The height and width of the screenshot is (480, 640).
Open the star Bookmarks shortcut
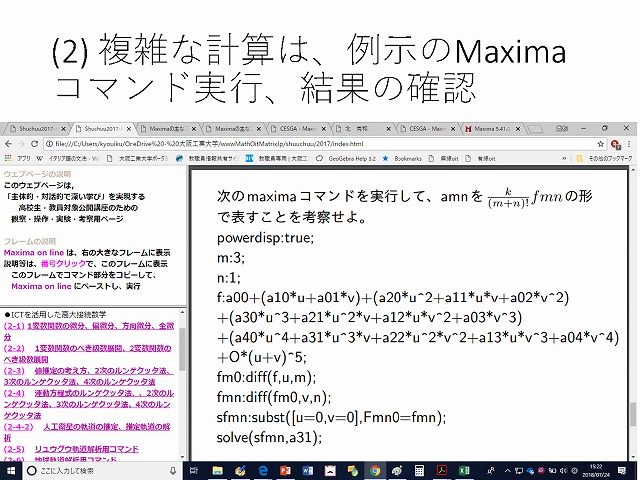pyautogui.click(x=402, y=158)
